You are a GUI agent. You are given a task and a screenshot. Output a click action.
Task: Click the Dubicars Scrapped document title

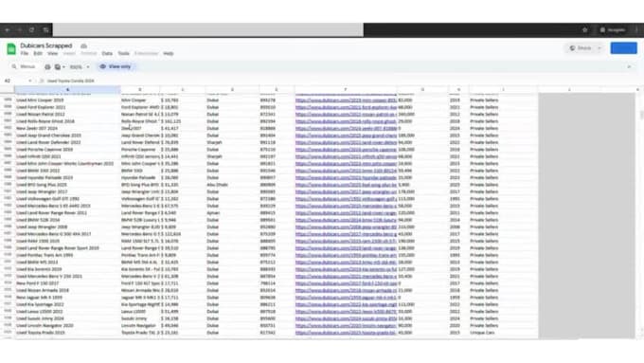click(46, 45)
